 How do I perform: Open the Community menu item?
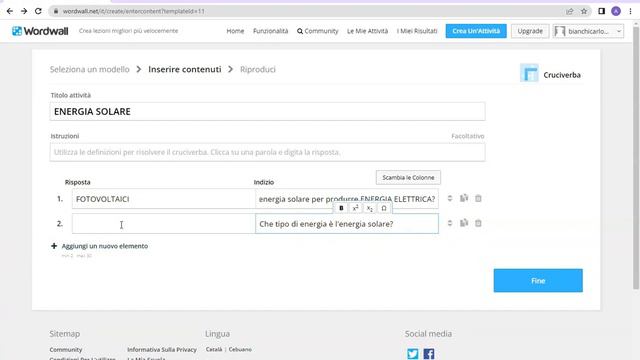point(318,31)
